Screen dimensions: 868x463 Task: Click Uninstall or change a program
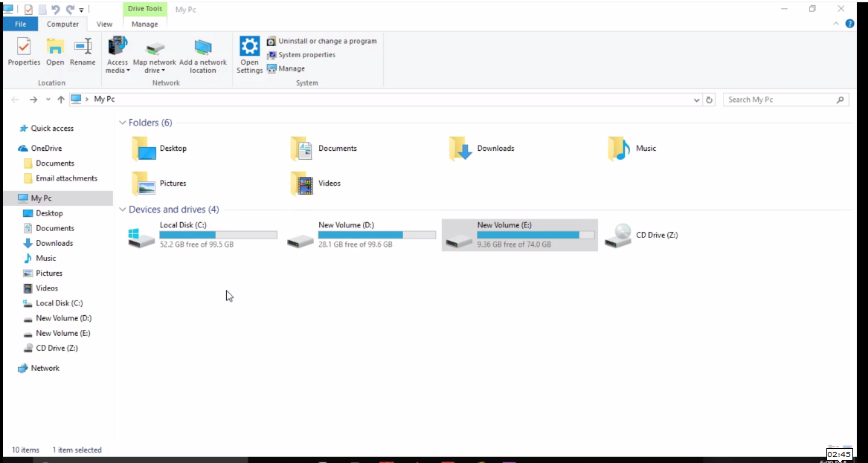pyautogui.click(x=321, y=41)
